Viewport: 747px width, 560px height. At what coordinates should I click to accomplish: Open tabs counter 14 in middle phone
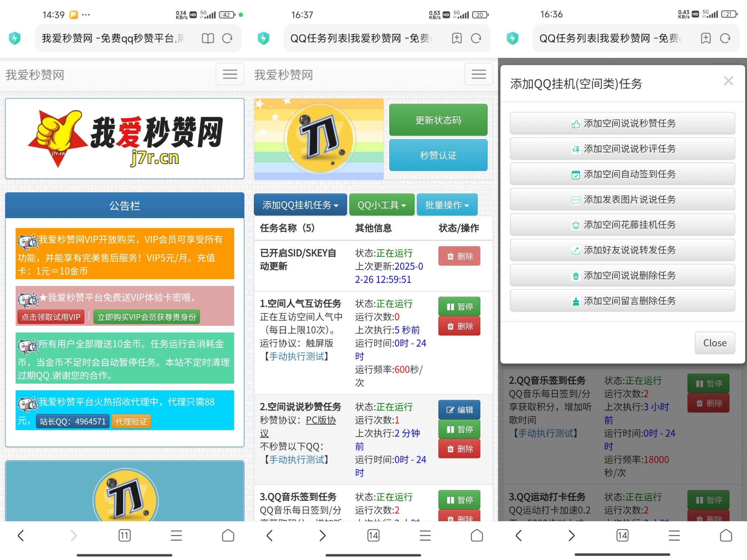coord(373,536)
